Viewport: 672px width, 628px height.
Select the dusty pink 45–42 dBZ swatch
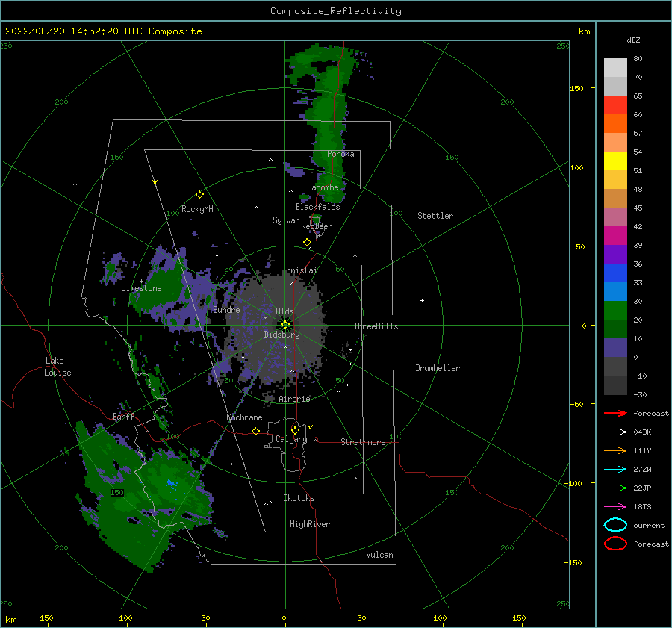(x=615, y=217)
